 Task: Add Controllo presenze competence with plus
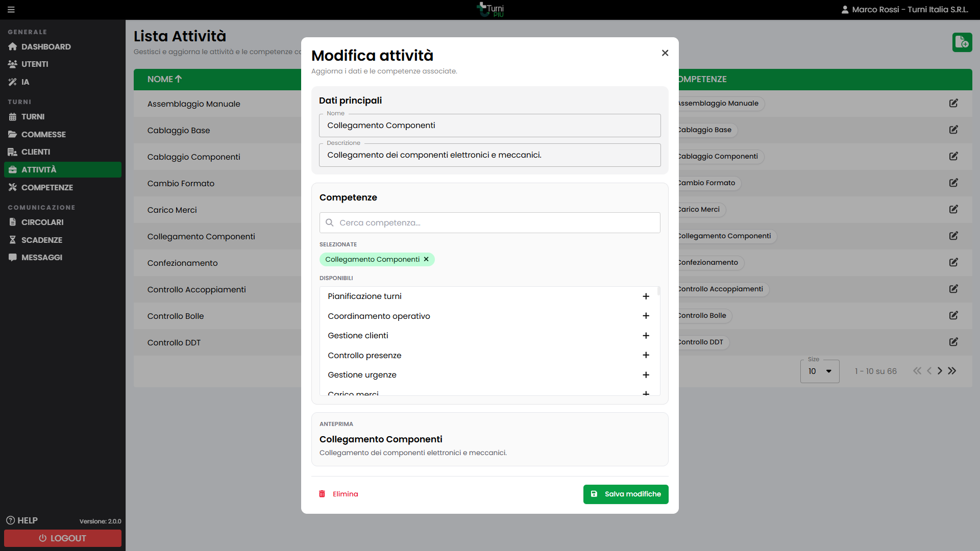tap(646, 355)
